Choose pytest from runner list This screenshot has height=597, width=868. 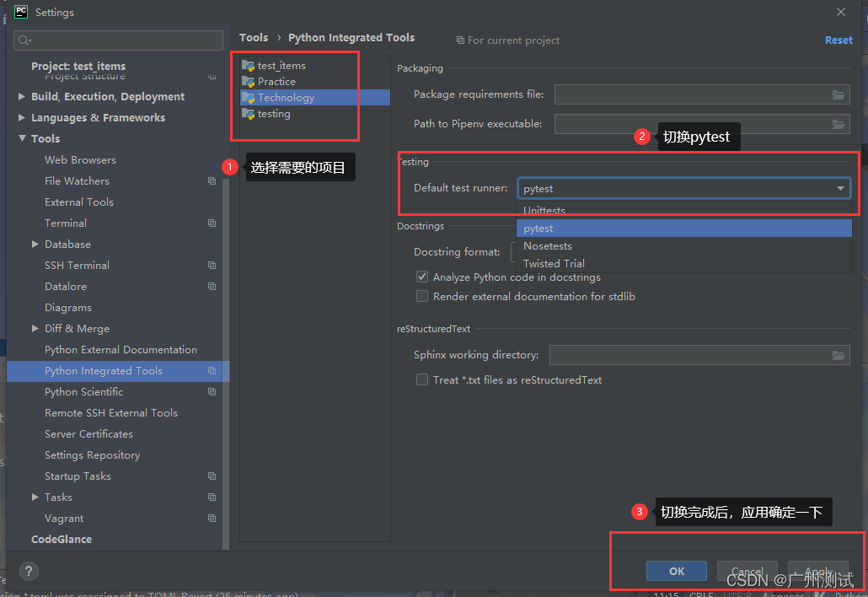tap(684, 229)
